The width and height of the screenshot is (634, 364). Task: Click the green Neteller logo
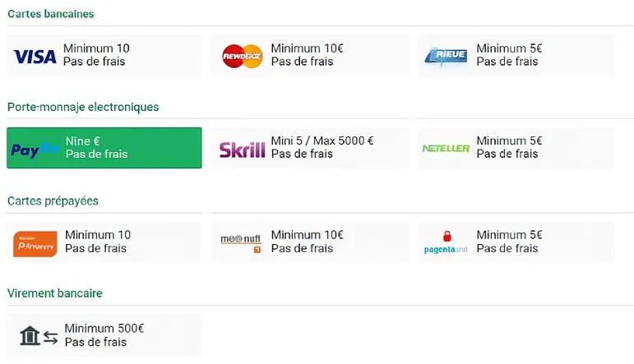coord(446,149)
